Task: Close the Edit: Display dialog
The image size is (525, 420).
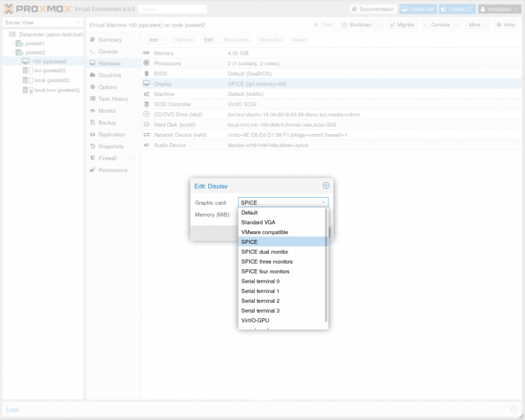Action: click(326, 186)
